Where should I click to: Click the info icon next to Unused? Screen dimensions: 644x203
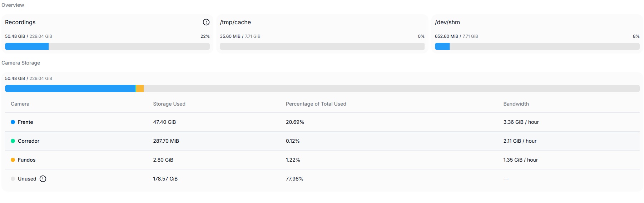tap(43, 179)
